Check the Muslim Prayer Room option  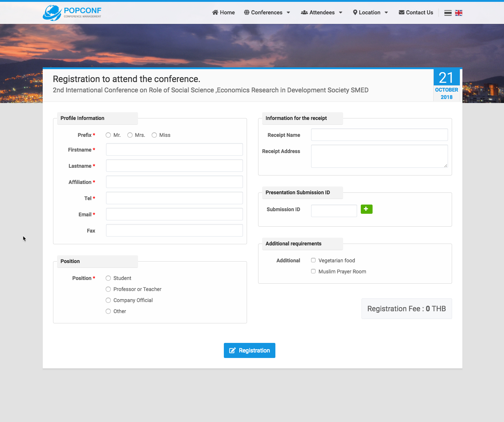313,271
